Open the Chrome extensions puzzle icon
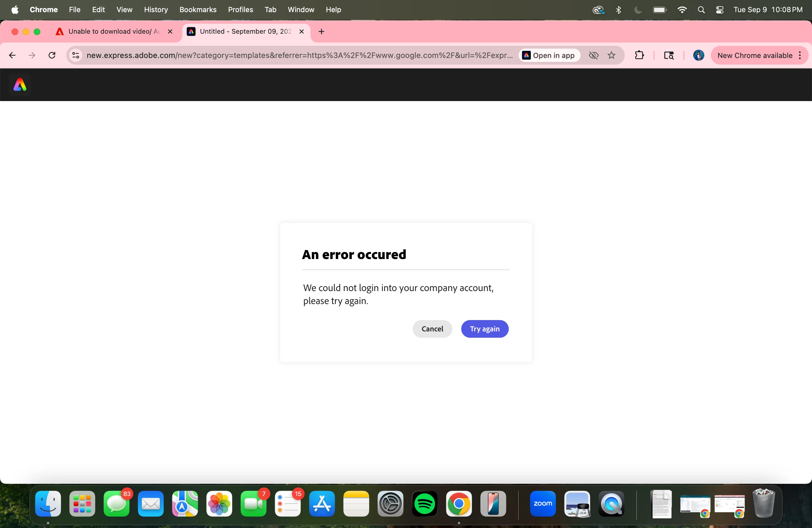This screenshot has height=528, width=812. 639,55
